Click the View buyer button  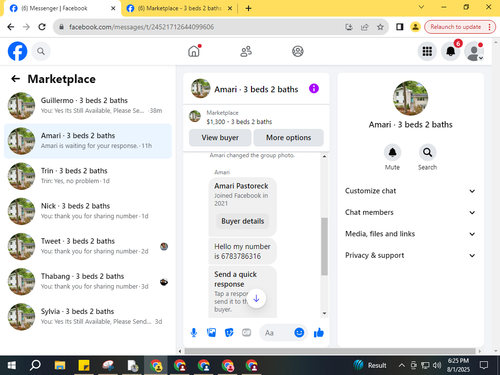(220, 138)
